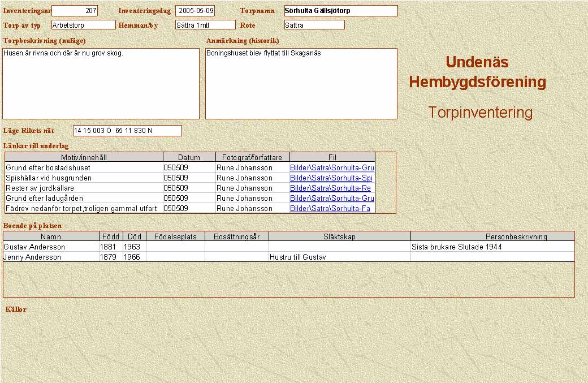Click the Torpnamn field Sörhulta Gällsjötorp
Image resolution: width=588 pixels, height=383 pixels.
340,11
